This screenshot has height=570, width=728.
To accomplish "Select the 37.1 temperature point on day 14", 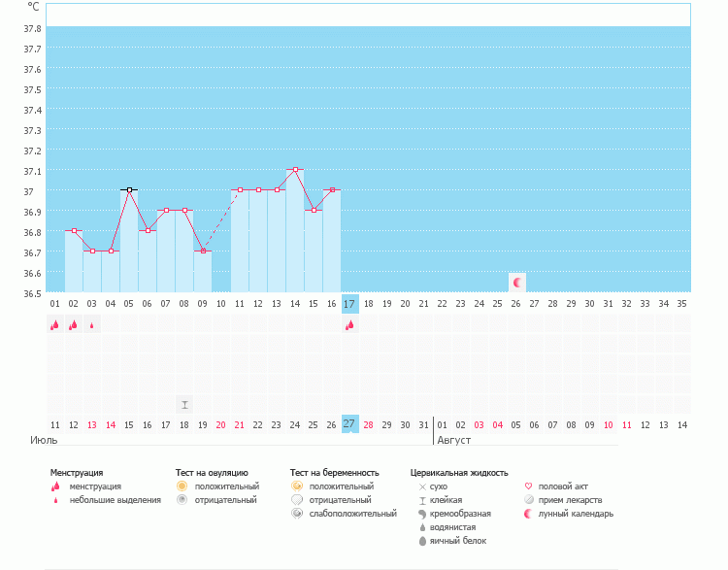I will (x=295, y=170).
